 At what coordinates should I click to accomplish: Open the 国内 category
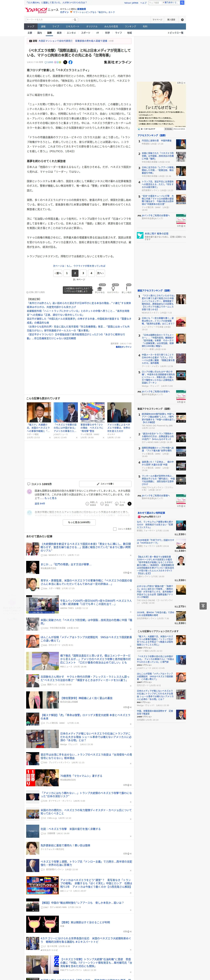pos(40,33)
